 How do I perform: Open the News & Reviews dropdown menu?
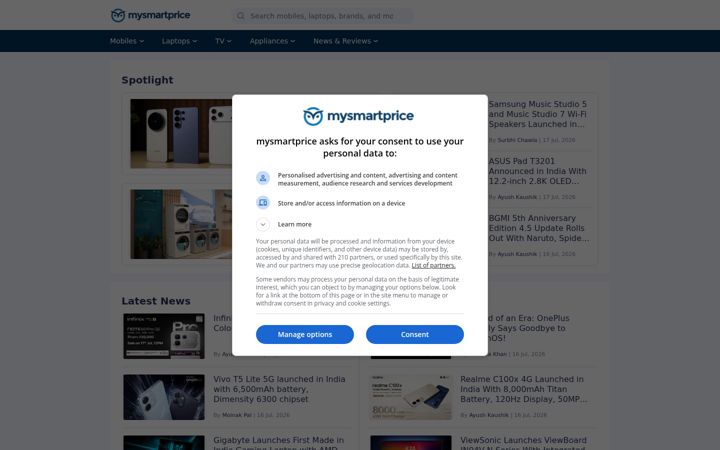[x=346, y=41]
